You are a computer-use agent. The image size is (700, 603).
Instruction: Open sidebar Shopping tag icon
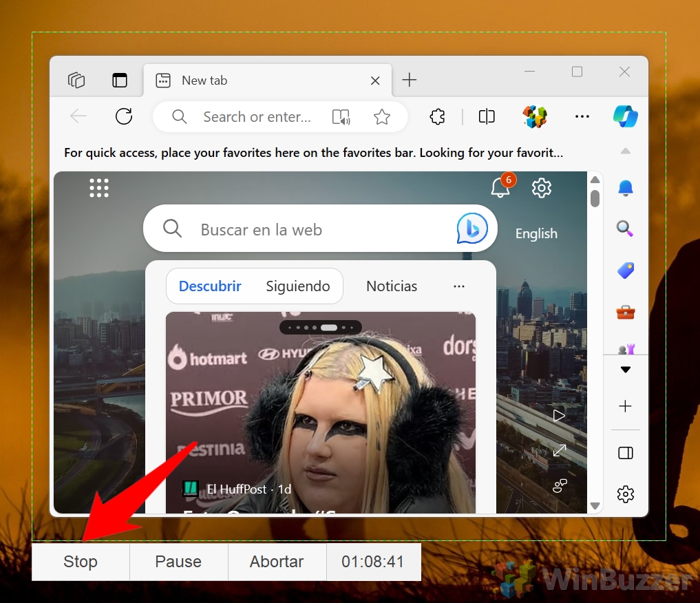pyautogui.click(x=626, y=271)
